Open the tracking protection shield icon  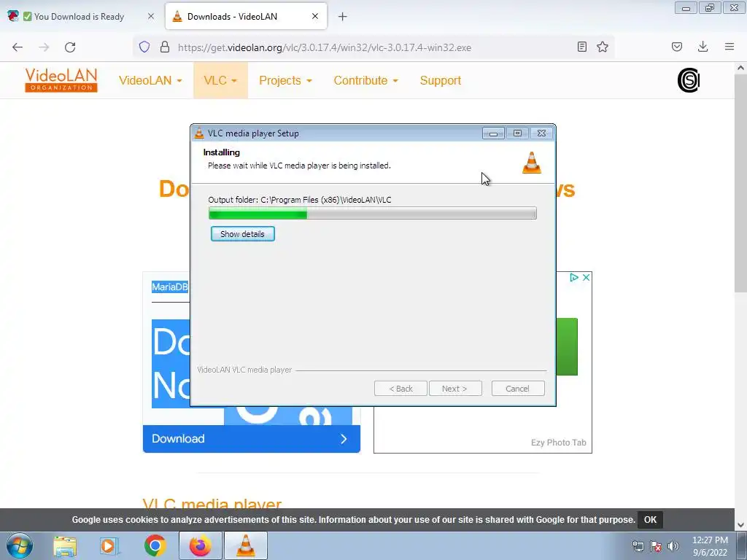144,47
